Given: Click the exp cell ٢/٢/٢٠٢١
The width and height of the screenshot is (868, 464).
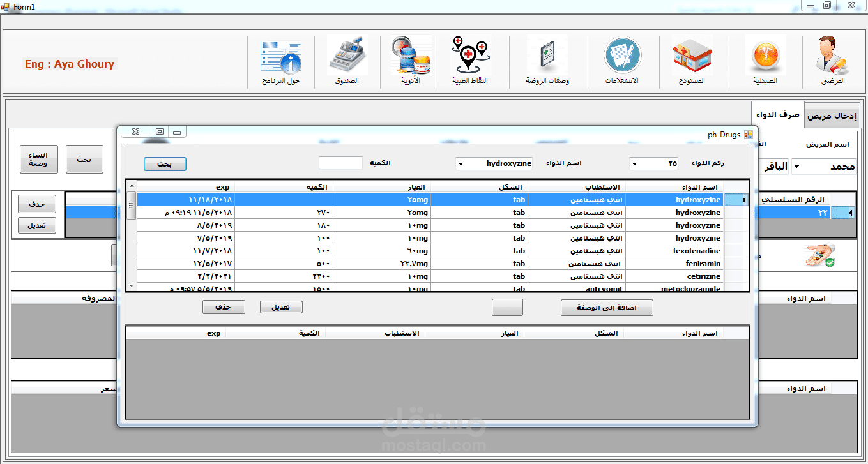Looking at the screenshot, I should tap(186, 276).
